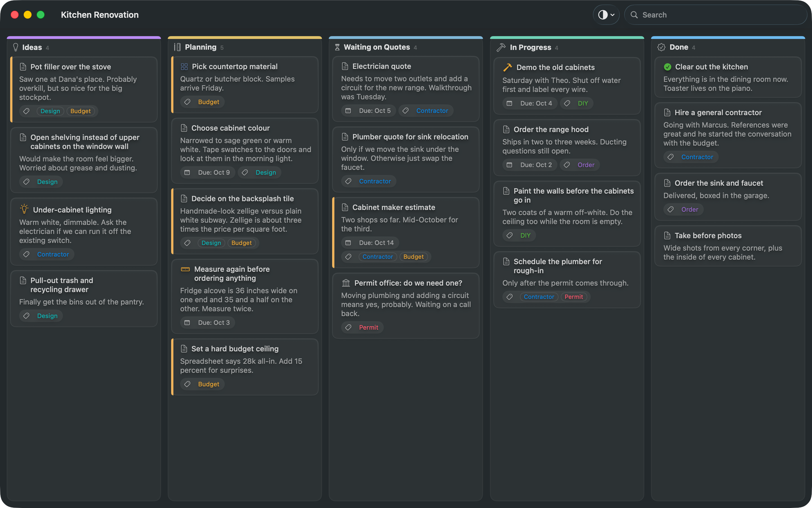The height and width of the screenshot is (508, 812).
Task: Click Contractor tag on Under-cabinet lighting card
Action: (x=53, y=254)
